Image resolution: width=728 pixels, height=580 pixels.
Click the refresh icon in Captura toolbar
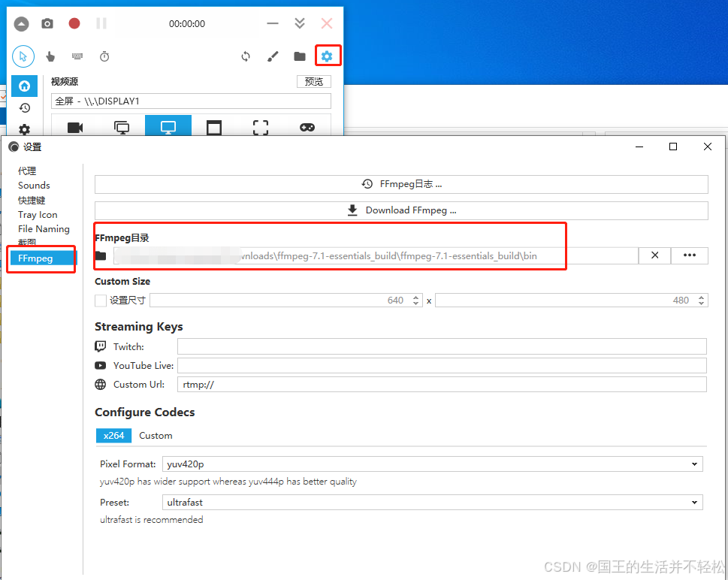tap(246, 56)
